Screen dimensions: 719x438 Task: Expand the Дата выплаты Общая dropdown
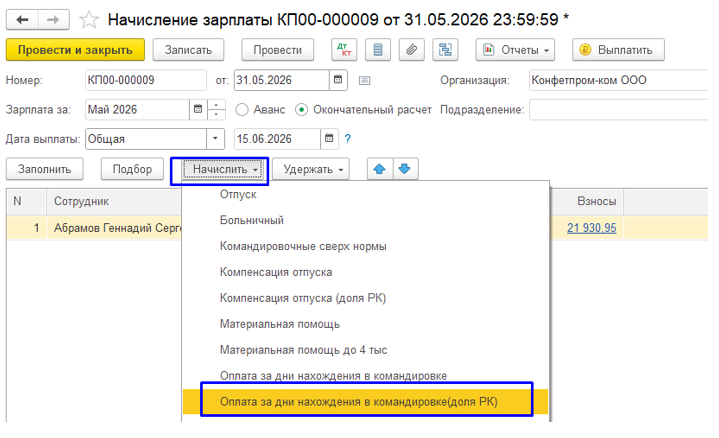(x=215, y=139)
